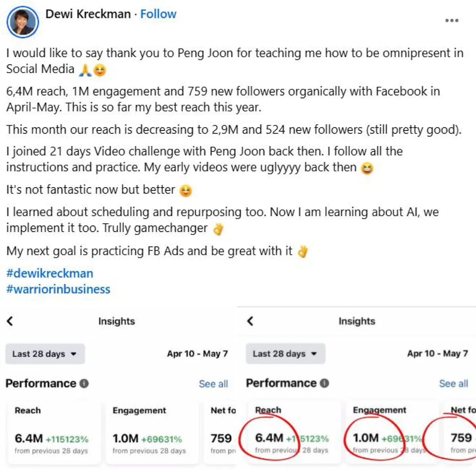Open the three-dots post options menu
Viewport: 476px width, 470px height.
[451, 21]
